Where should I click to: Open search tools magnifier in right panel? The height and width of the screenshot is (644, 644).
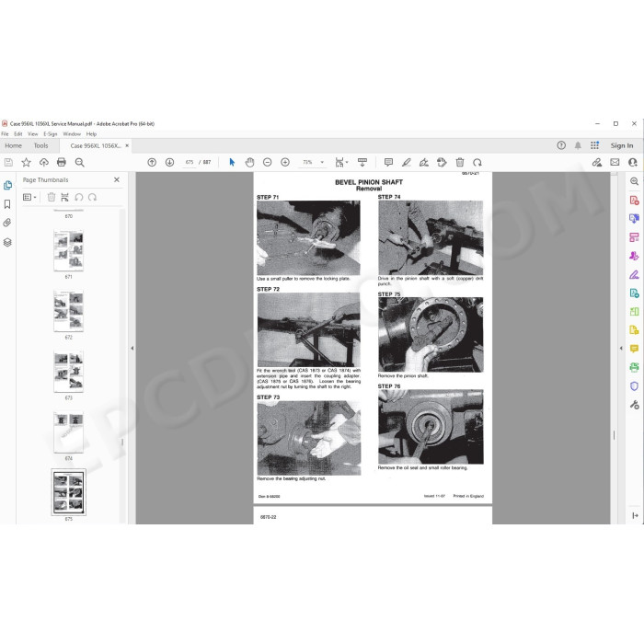click(634, 181)
